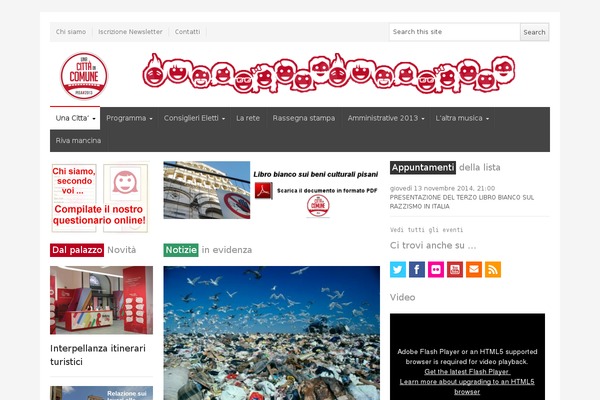Viewport: 600px width, 400px height.
Task: Open the RSS feed icon
Action: tap(493, 269)
